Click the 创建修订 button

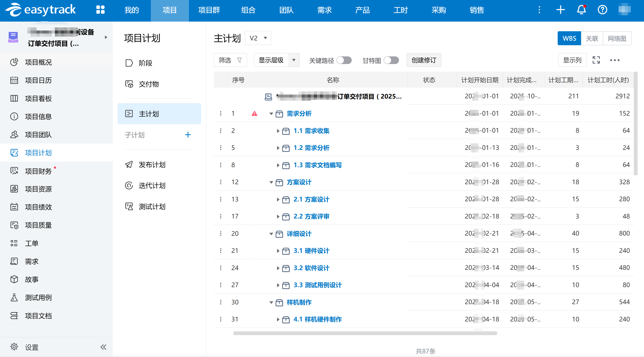(424, 60)
